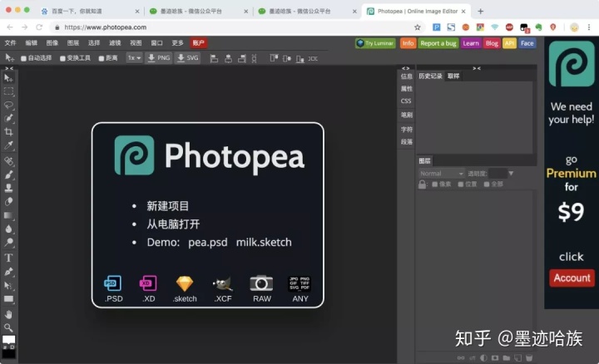Select the Rectangular Marquee tool

(8, 91)
